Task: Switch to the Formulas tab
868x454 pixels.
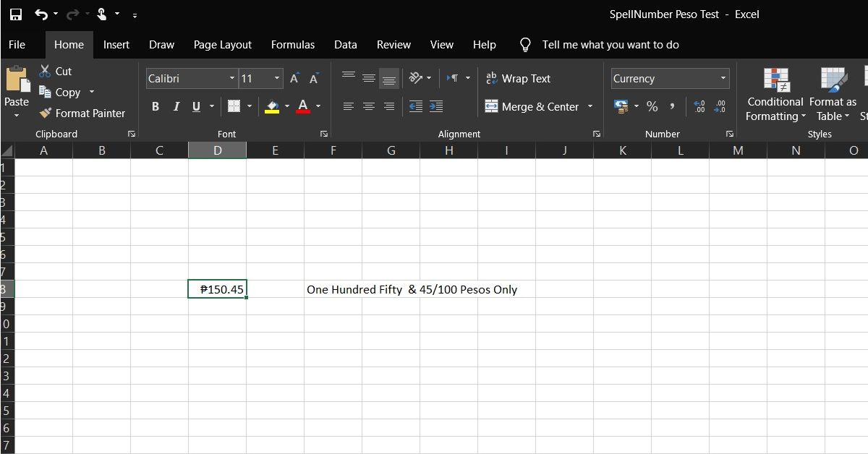Action: pyautogui.click(x=293, y=45)
